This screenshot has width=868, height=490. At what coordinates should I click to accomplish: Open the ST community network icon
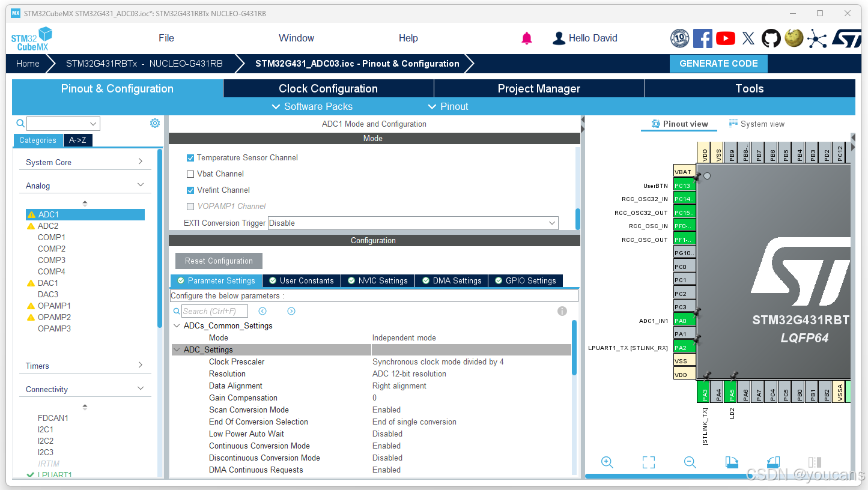(x=817, y=38)
